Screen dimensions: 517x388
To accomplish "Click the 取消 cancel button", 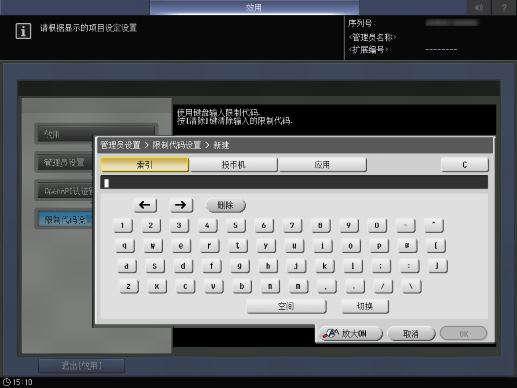I will tap(411, 333).
